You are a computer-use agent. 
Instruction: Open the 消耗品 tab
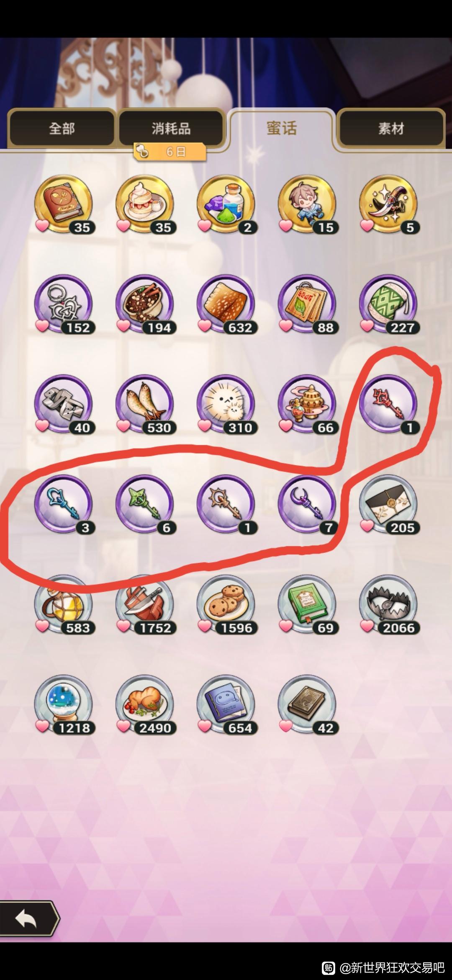pyautogui.click(x=171, y=128)
